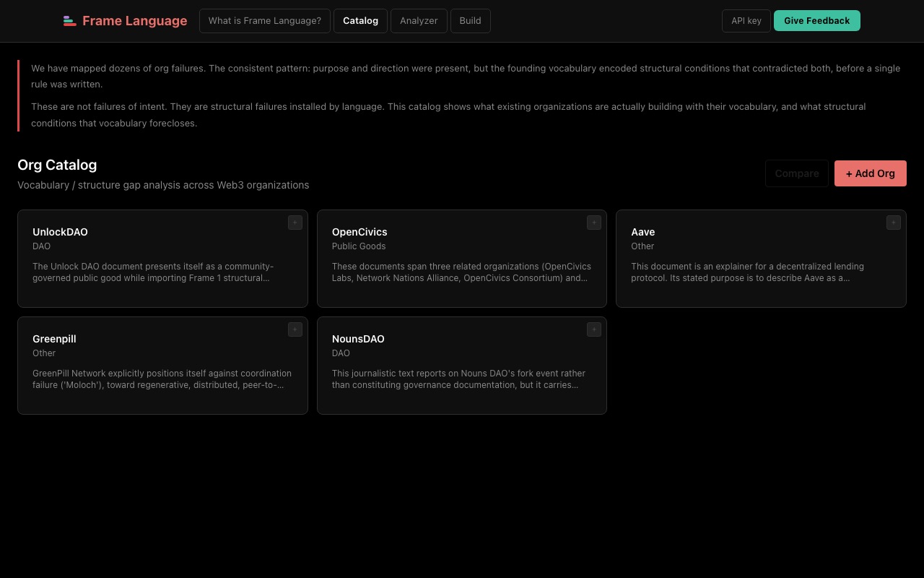Click the plus icon on UnlockDAO card

pos(295,223)
